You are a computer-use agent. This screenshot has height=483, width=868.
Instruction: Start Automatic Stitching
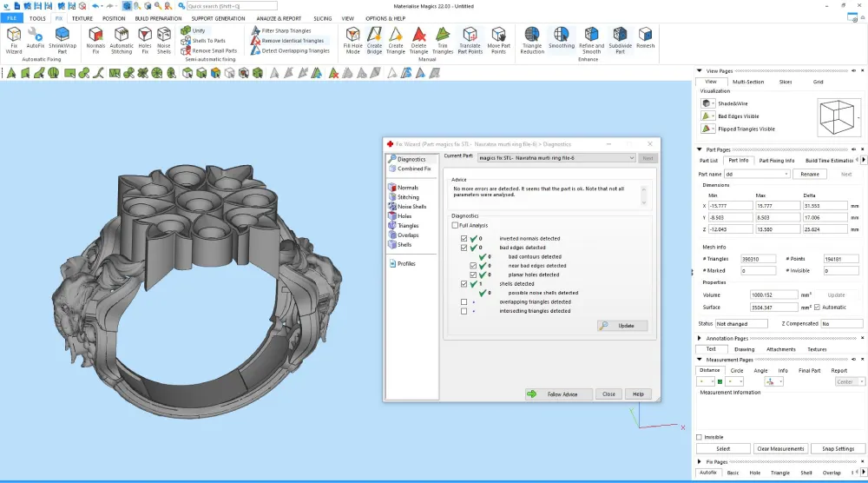coord(122,41)
